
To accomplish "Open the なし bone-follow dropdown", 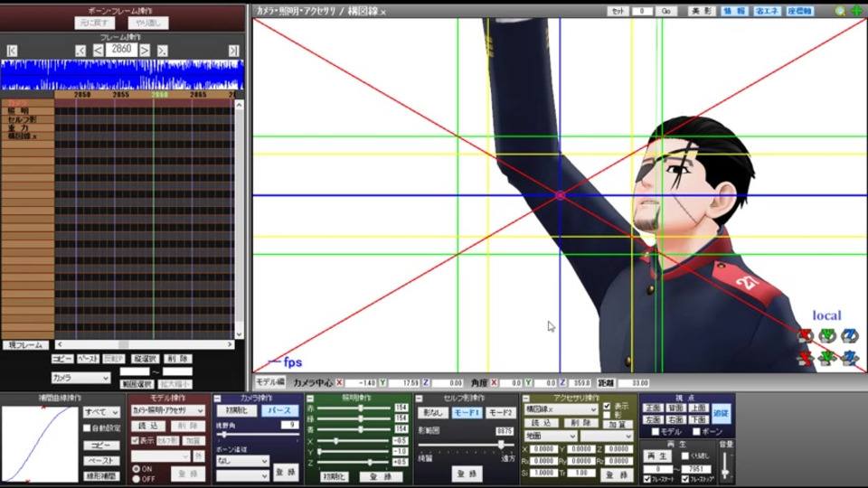I will [242, 460].
